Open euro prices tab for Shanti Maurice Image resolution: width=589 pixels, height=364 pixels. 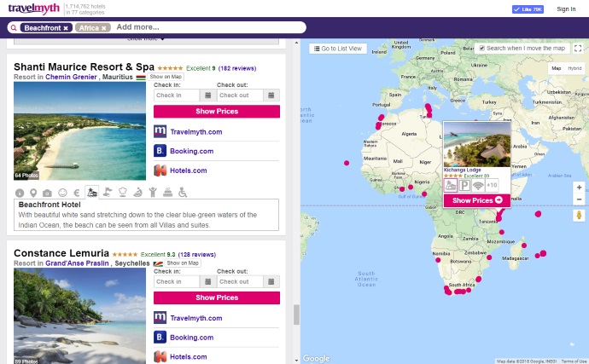(77, 193)
